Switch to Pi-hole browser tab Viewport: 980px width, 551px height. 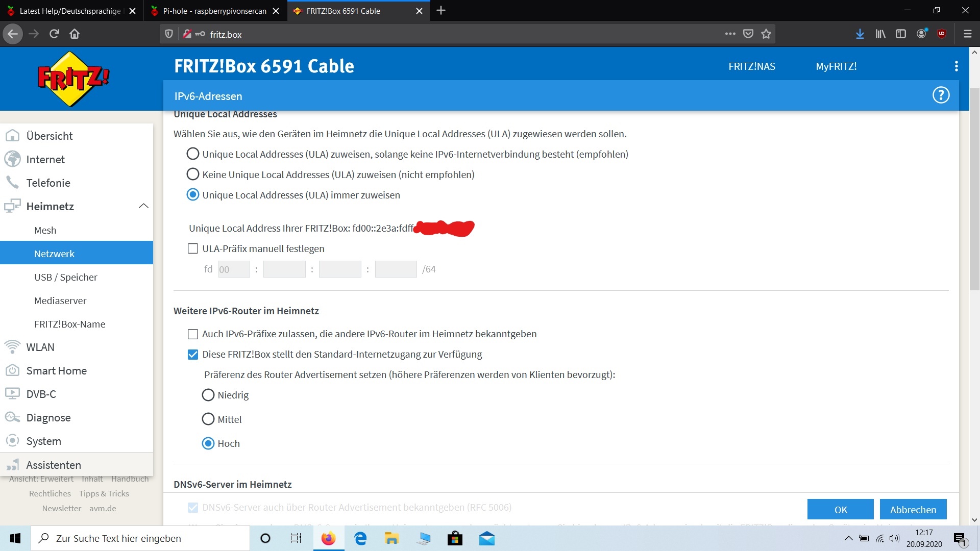pos(215,11)
